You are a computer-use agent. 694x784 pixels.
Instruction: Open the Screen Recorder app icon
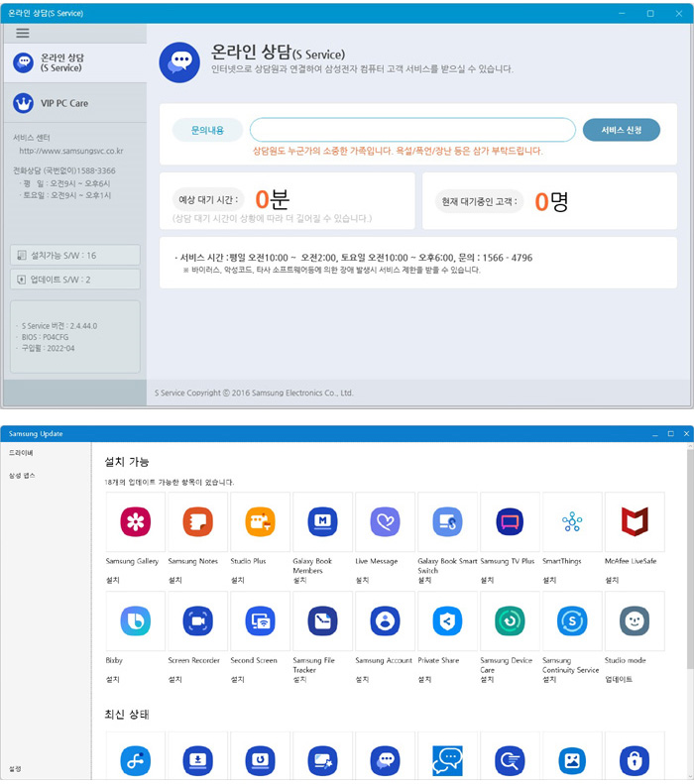coord(197,620)
